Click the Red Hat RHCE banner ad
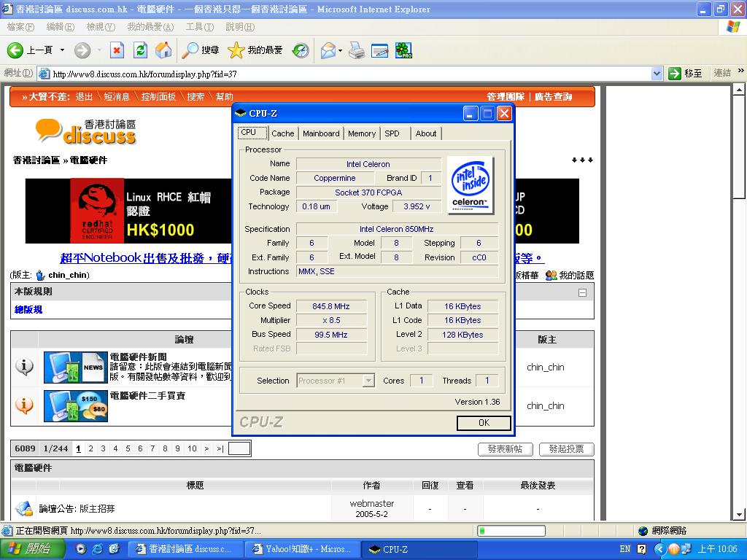Viewport: 747px width, 560px height. [128, 211]
